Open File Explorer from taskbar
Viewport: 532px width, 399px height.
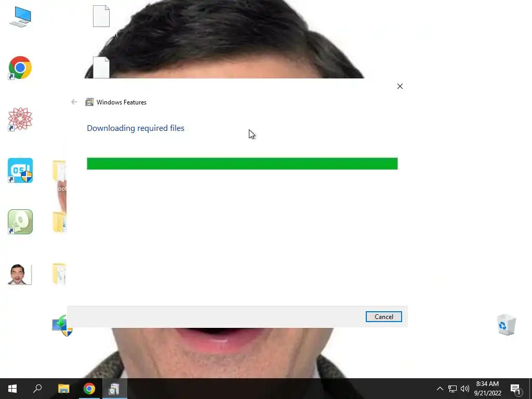(63, 389)
